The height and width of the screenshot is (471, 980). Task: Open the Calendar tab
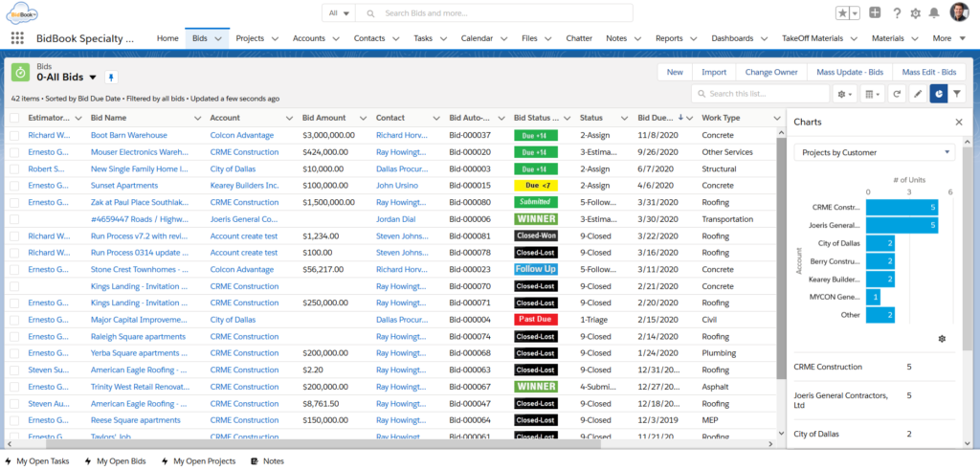pos(477,38)
